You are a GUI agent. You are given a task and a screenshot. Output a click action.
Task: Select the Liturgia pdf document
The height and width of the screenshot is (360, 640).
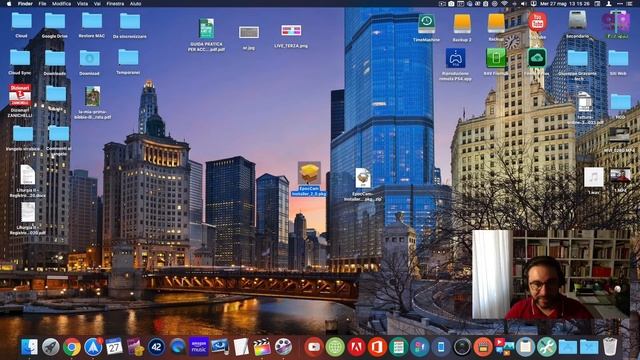pyautogui.click(x=28, y=212)
